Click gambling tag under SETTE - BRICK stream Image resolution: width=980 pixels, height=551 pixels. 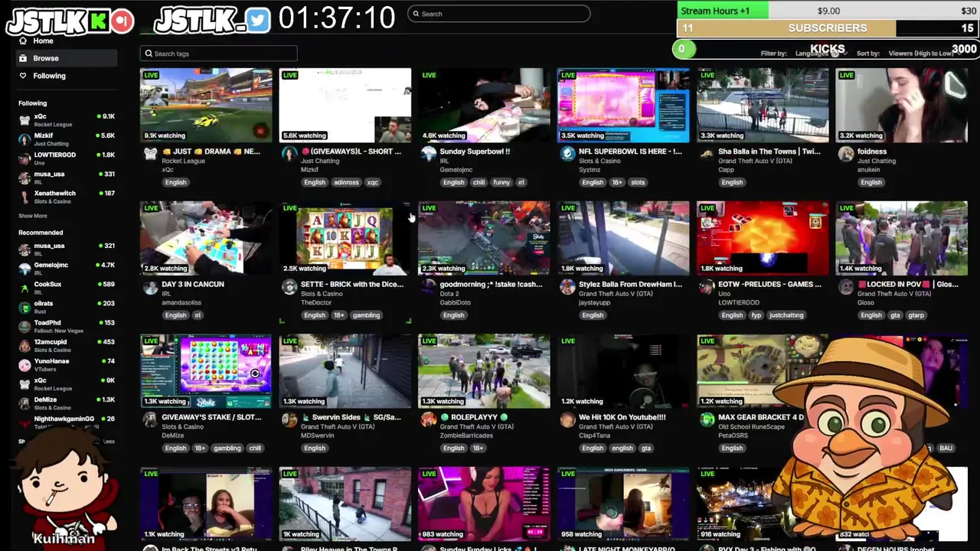click(x=366, y=315)
